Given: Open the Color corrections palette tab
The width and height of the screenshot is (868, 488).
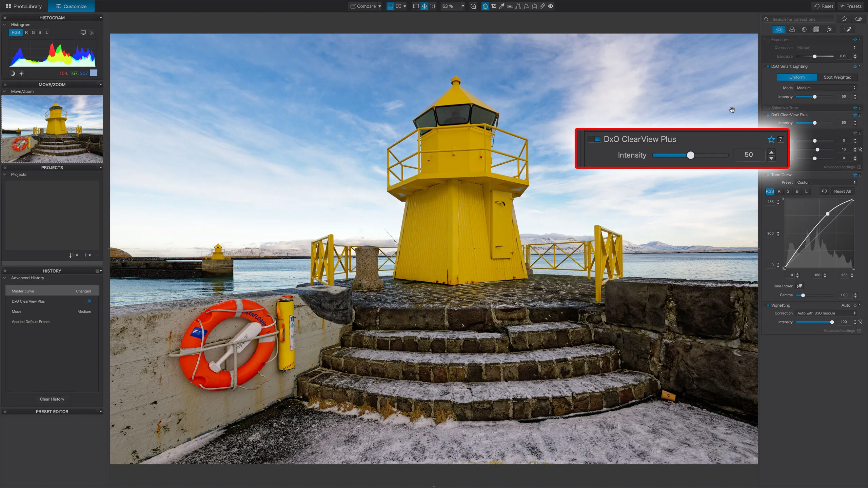Looking at the screenshot, I should (792, 29).
